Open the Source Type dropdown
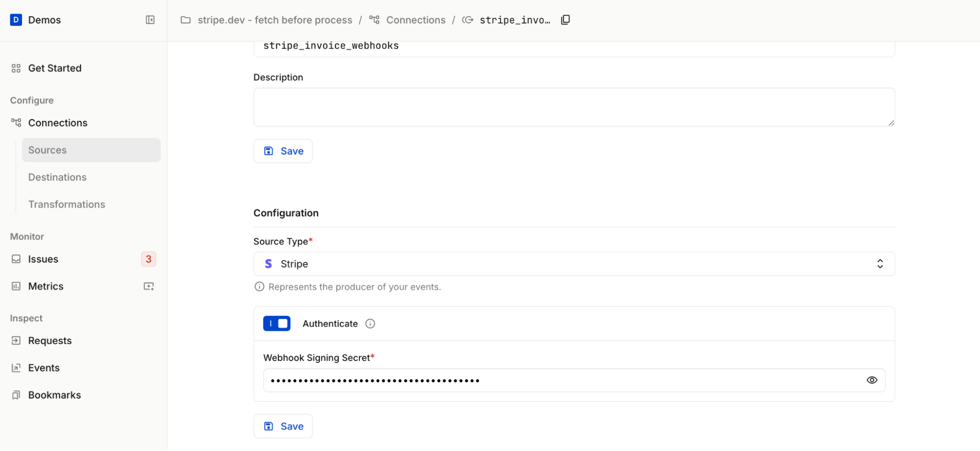 [x=574, y=264]
